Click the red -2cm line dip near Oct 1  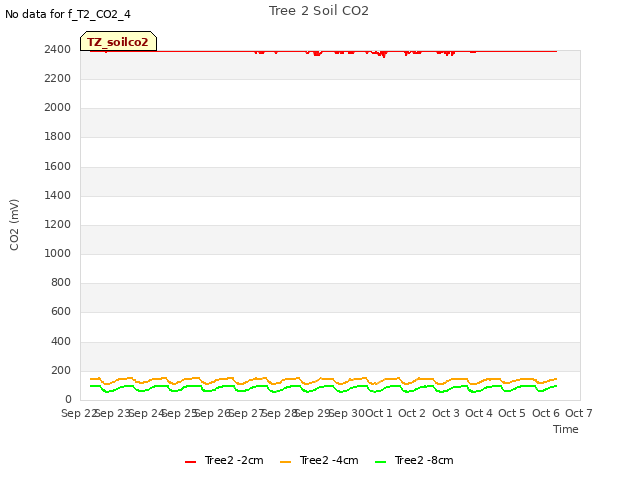click(384, 55)
